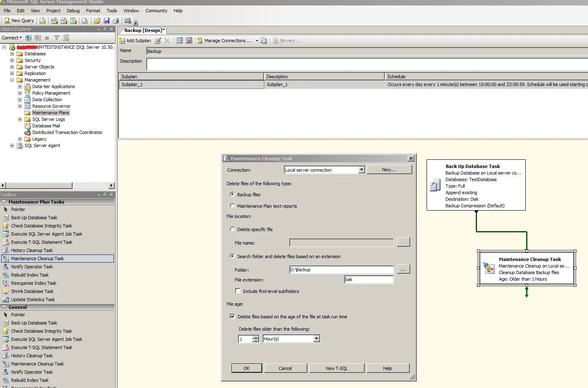Toggle Include first-level subfolders checkbox
This screenshot has height=388, width=588.
pos(238,291)
